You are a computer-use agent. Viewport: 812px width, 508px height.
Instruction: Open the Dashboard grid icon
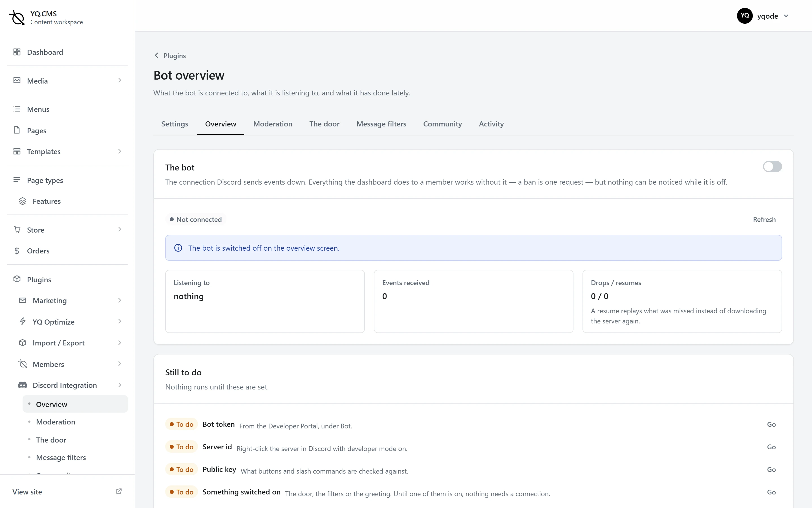click(x=17, y=52)
